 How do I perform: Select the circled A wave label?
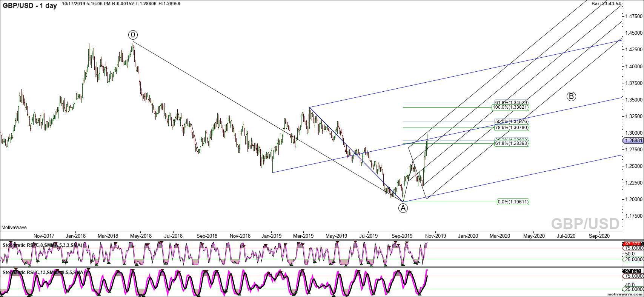403,208
